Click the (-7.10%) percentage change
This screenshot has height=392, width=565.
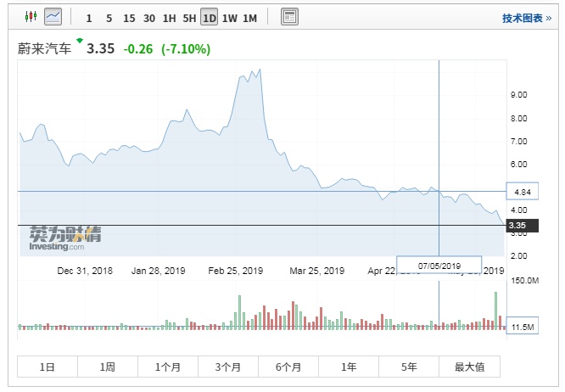coord(186,49)
